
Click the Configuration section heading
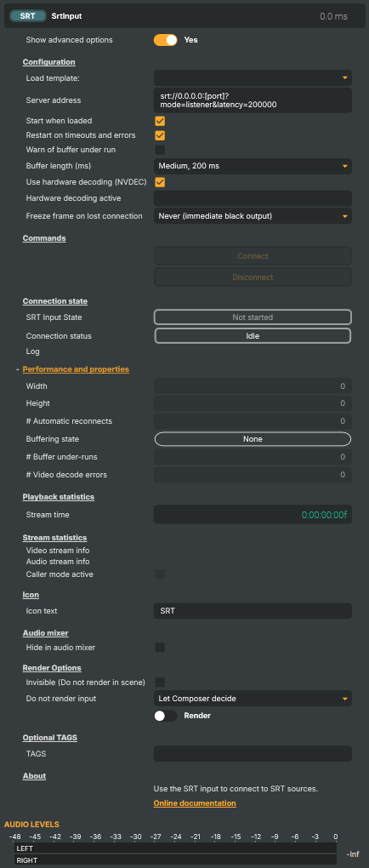[48, 62]
